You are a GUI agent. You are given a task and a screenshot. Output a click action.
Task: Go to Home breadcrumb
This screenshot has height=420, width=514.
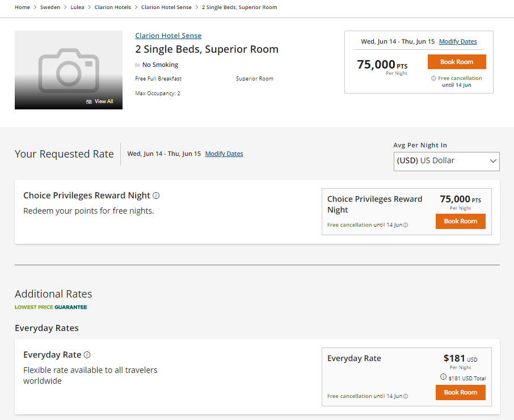[x=22, y=7]
